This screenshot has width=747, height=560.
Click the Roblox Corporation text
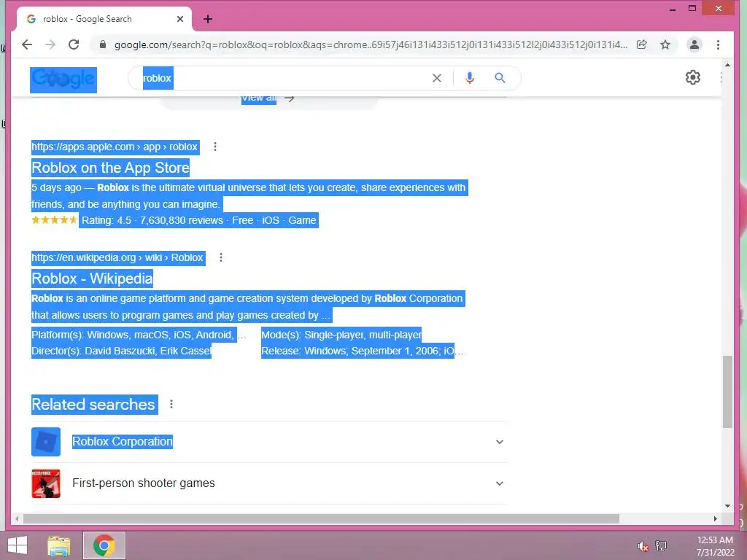click(123, 441)
